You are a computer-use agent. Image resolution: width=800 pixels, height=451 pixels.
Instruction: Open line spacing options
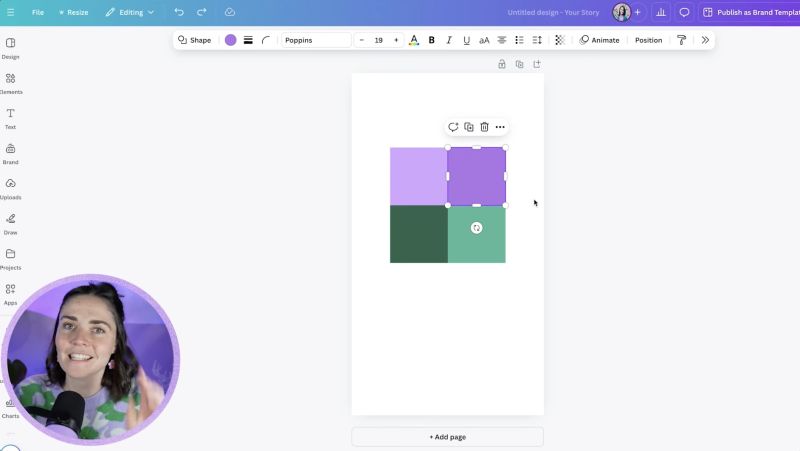[x=537, y=40]
